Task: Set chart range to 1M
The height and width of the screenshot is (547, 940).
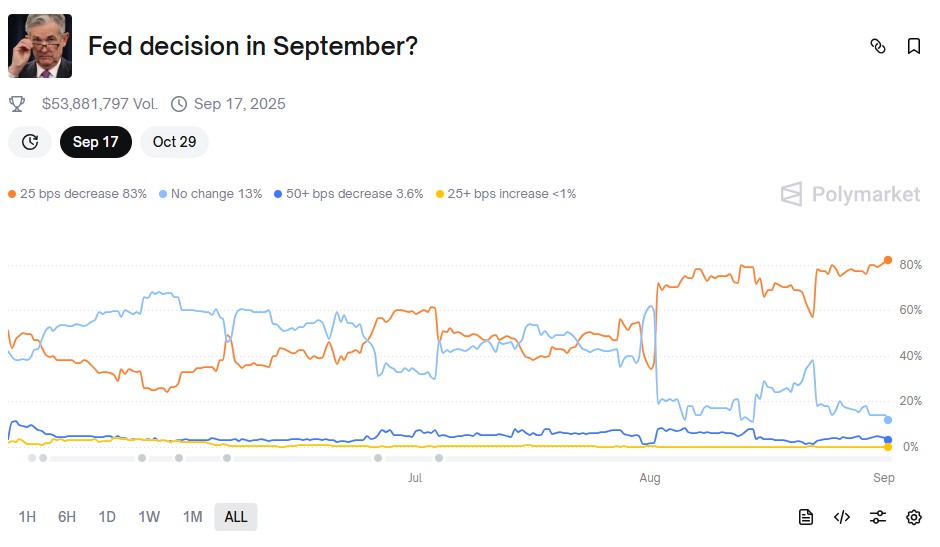Action: [192, 517]
